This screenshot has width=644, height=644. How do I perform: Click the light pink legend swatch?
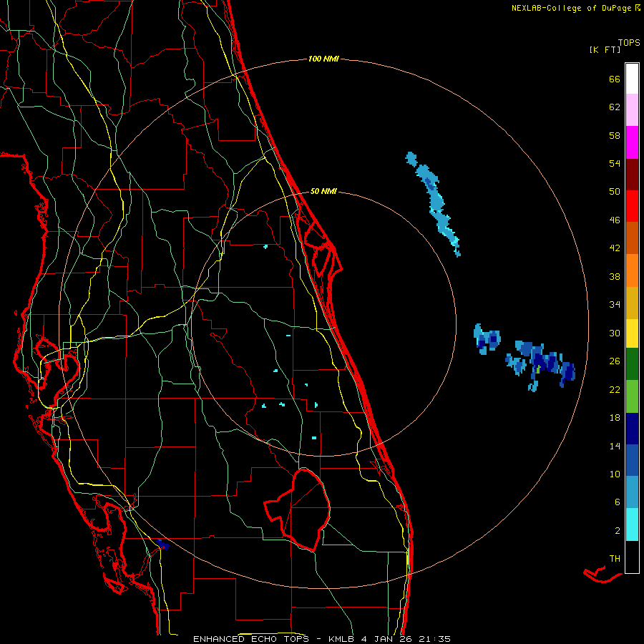pos(632,109)
